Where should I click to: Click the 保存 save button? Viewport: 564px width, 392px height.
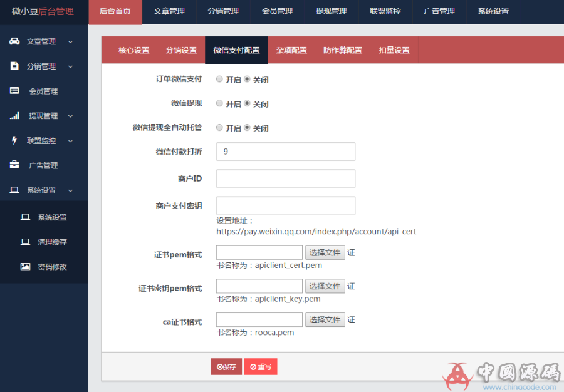pos(226,366)
